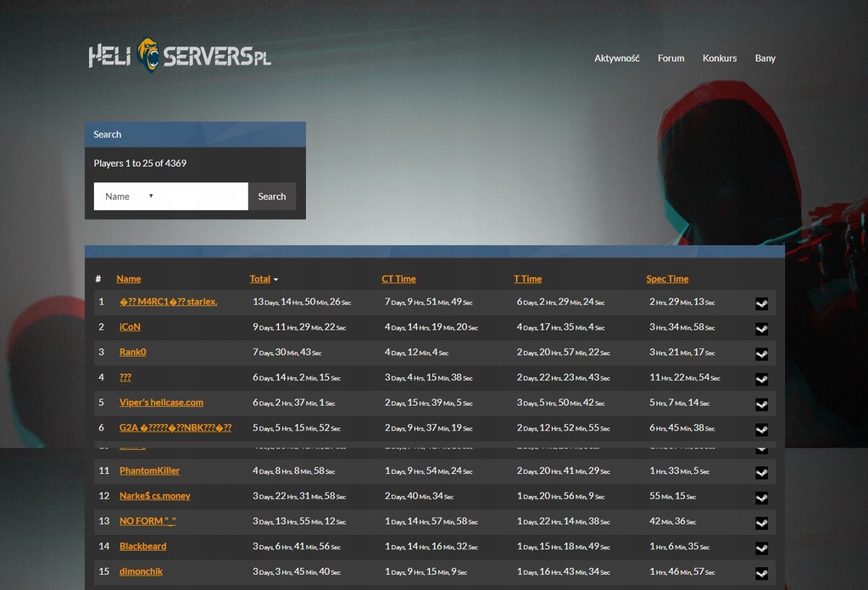Open player profile link iCoN
This screenshot has width=868, height=590.
coord(130,326)
